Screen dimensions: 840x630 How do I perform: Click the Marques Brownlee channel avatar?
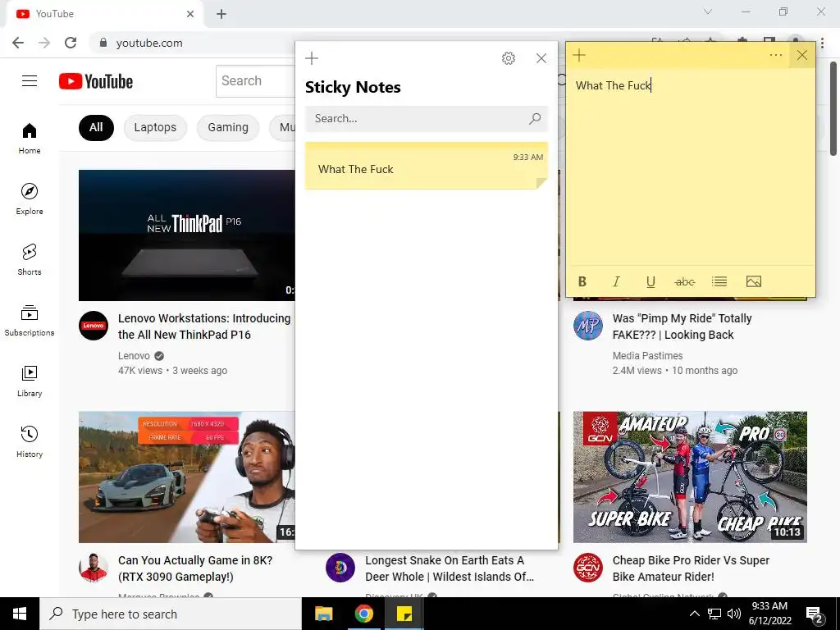point(94,568)
